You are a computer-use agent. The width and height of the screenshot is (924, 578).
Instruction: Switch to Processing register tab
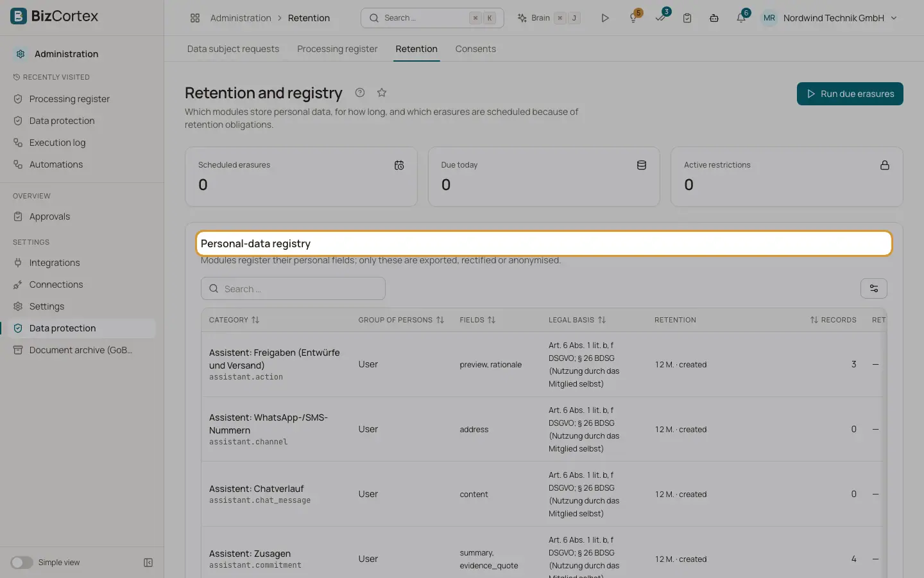pos(338,49)
